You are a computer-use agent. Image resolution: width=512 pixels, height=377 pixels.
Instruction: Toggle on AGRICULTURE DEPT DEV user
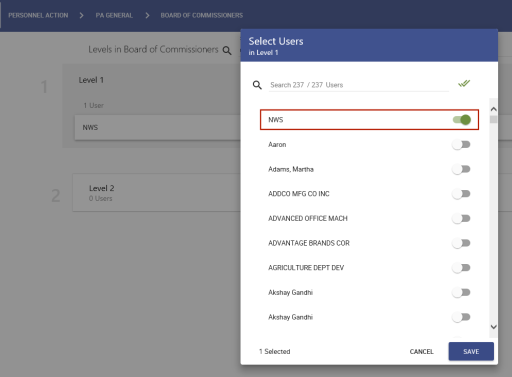461,268
